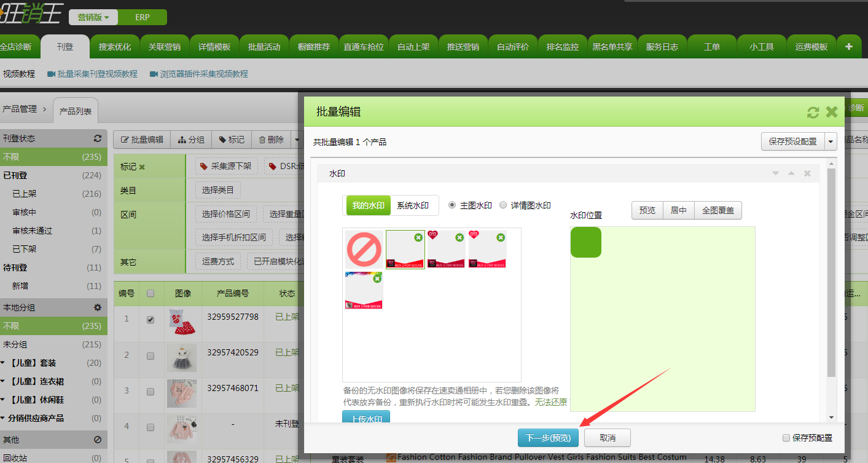The image size is (868, 463).
Task: Open the 选择类目 selector
Action: [x=218, y=190]
